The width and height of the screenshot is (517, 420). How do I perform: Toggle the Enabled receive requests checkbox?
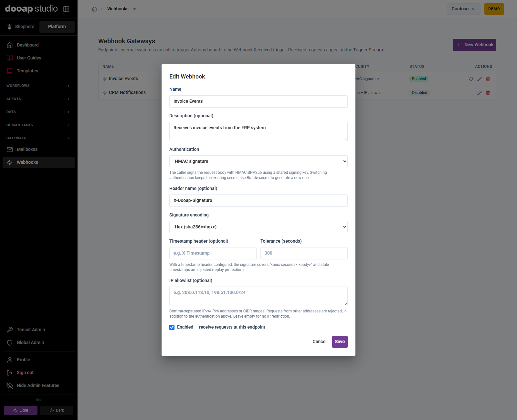tap(172, 327)
